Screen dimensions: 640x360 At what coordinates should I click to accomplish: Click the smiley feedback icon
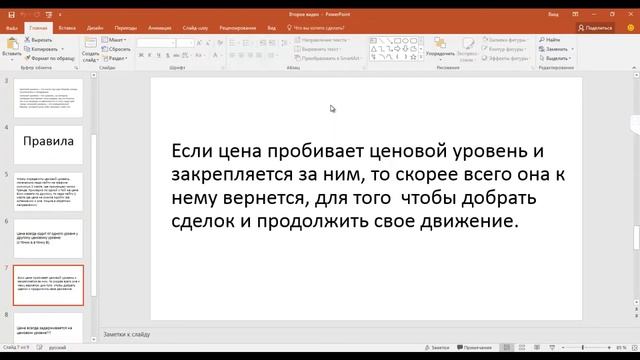coord(631,28)
